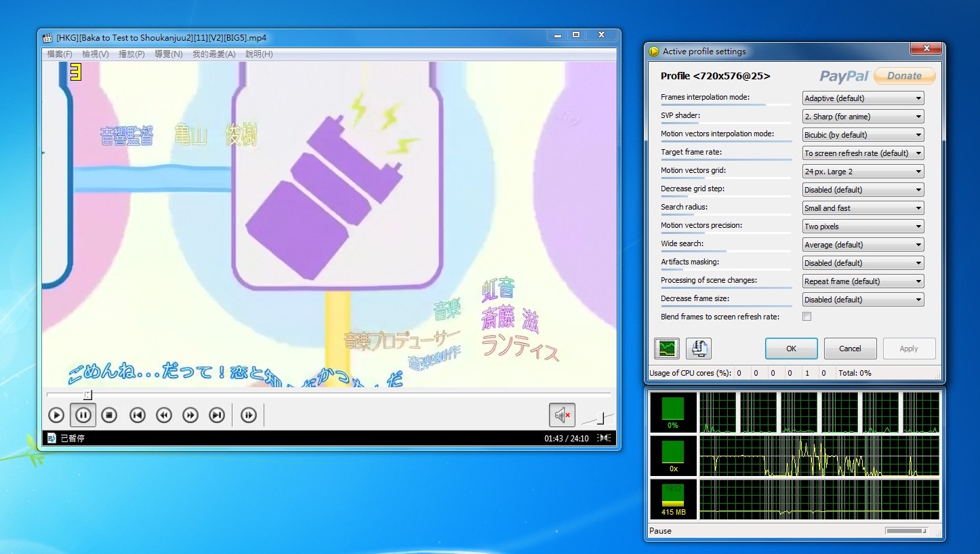This screenshot has height=554, width=980.
Task: Click the Pause button in the player
Action: pos(83,415)
